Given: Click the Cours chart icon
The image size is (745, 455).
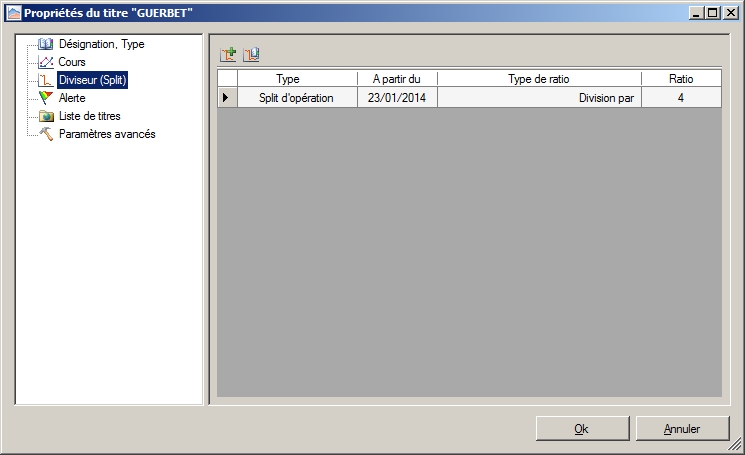Looking at the screenshot, I should click(x=46, y=62).
